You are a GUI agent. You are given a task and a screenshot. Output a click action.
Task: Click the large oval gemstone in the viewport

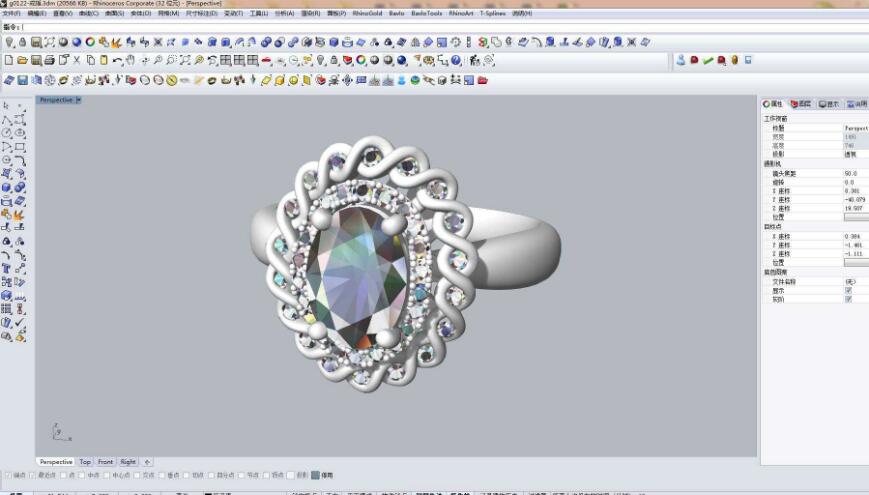[357, 277]
